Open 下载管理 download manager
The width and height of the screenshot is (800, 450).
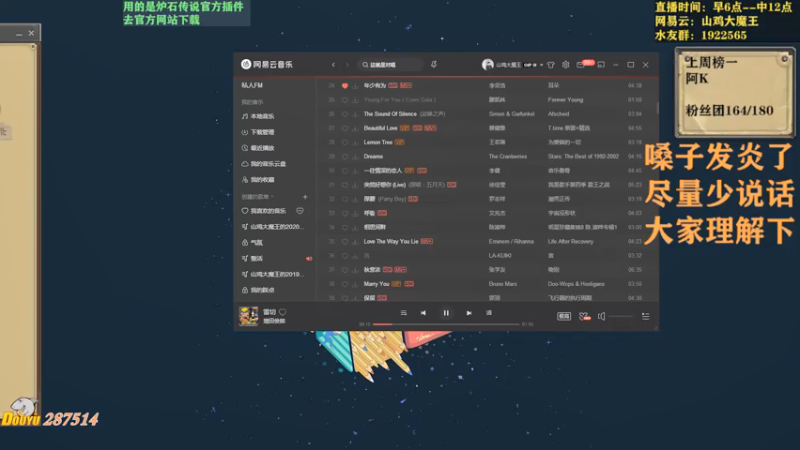click(x=258, y=132)
